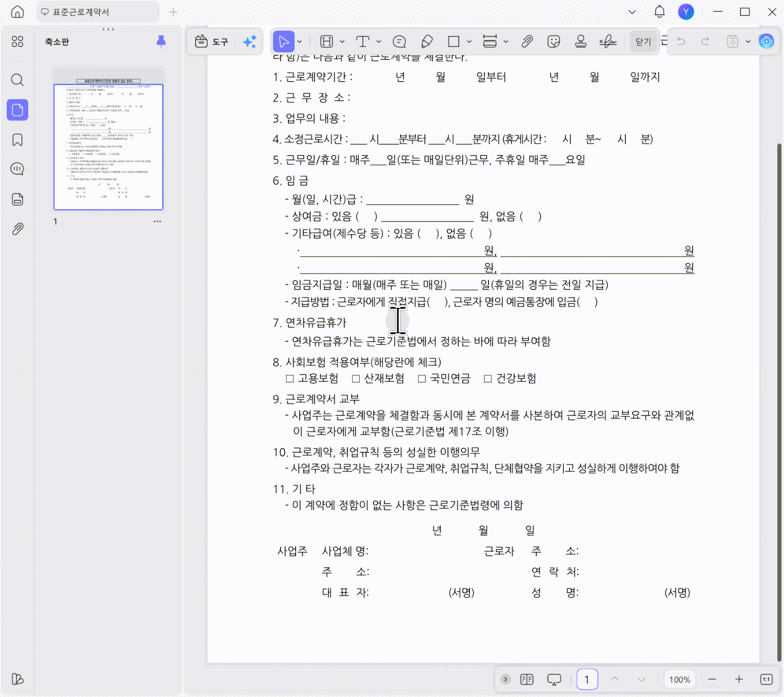Select the sticky note comment tool

(x=399, y=42)
